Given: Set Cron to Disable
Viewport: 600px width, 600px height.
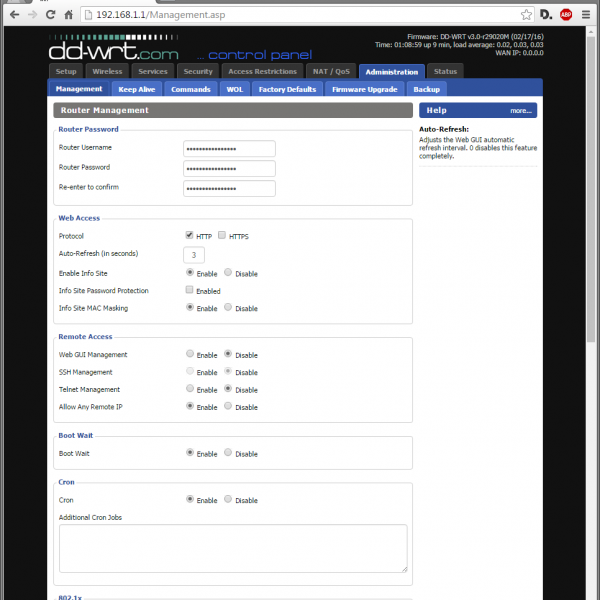Looking at the screenshot, I should click(x=228, y=499).
